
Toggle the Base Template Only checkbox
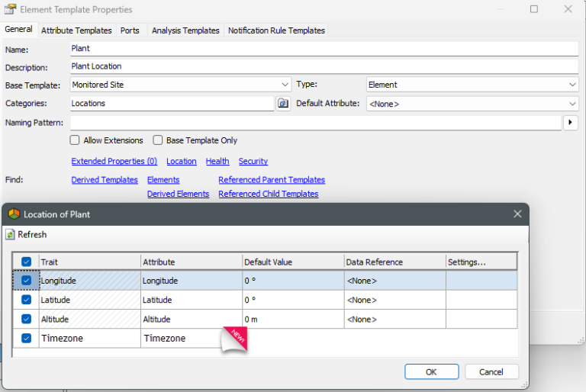coord(158,140)
